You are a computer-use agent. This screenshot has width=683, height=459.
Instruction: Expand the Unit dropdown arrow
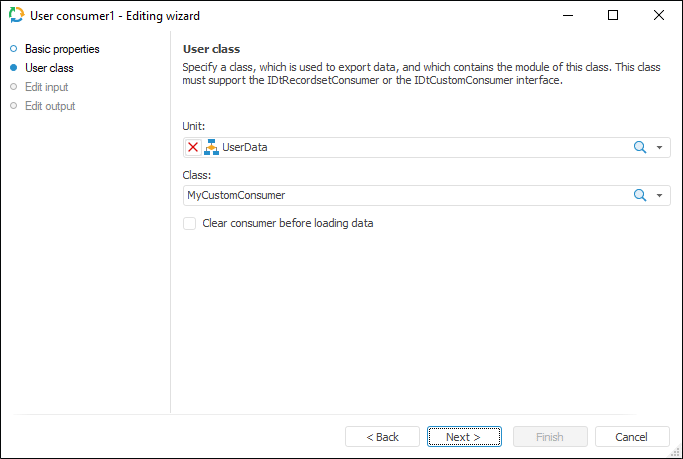tap(660, 147)
